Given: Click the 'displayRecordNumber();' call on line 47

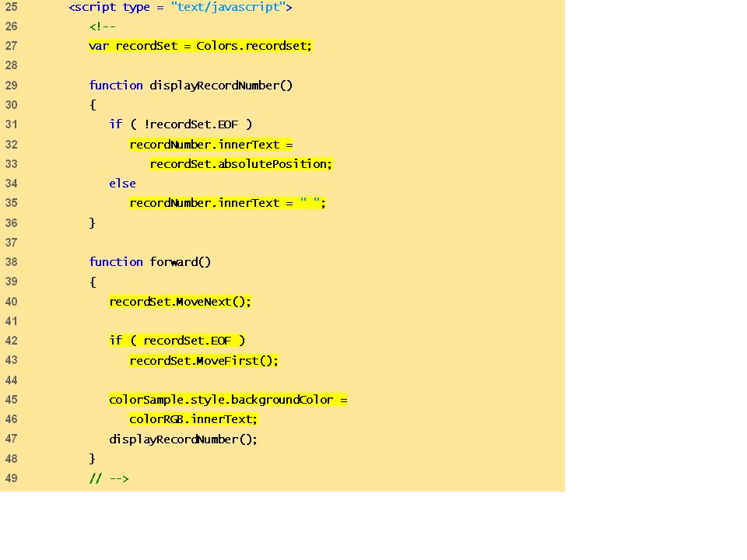Looking at the screenshot, I should 183,439.
